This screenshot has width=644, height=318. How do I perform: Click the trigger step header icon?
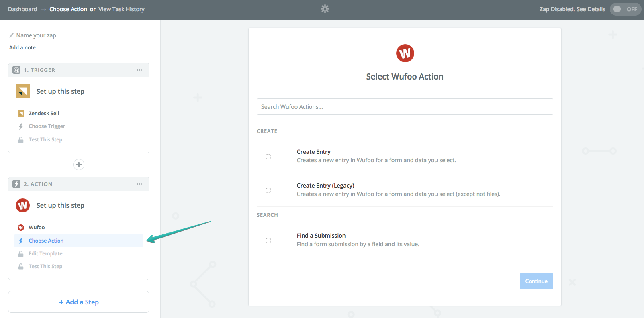pyautogui.click(x=16, y=70)
